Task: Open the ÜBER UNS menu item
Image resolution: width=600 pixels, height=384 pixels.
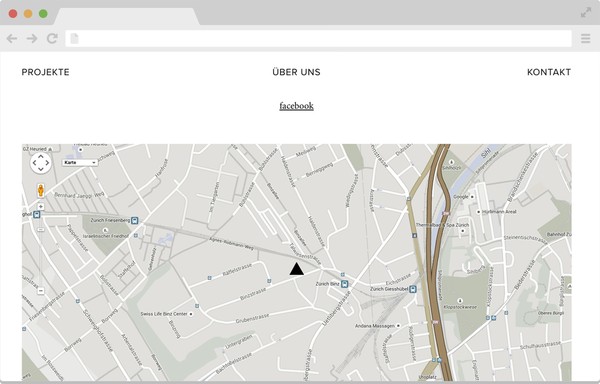Action: [296, 72]
